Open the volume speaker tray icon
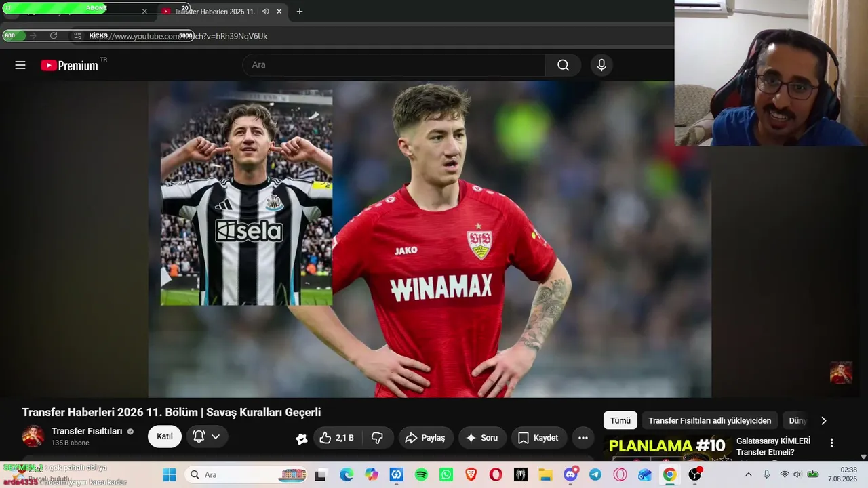This screenshot has height=488, width=868. tap(797, 474)
